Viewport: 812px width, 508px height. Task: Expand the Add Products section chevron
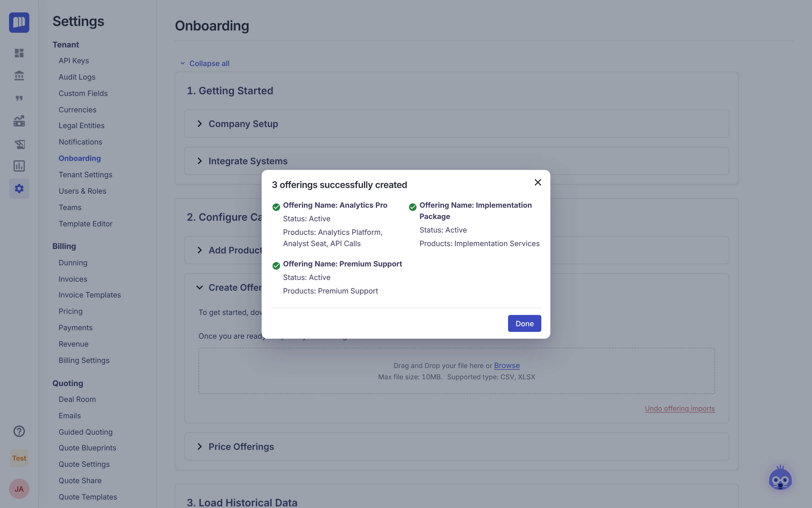[200, 250]
